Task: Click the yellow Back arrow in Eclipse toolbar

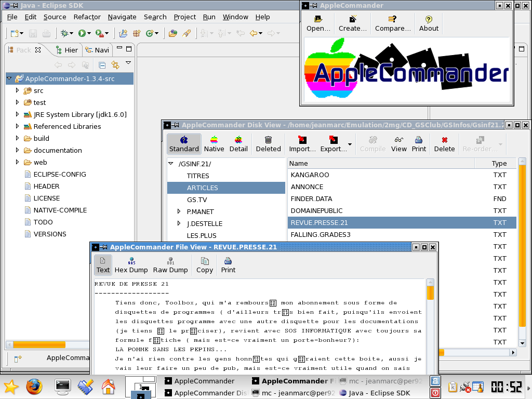Action: (254, 33)
